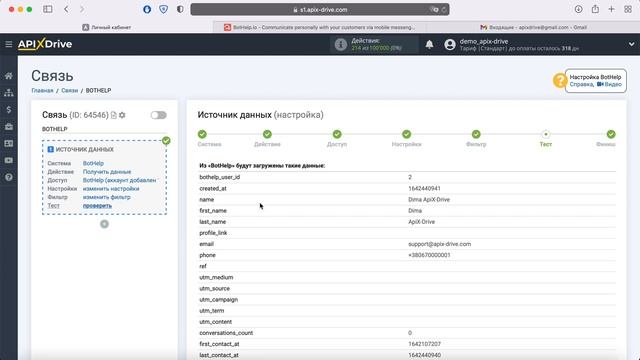The height and width of the screenshot is (360, 640).
Task: Click the Получить данные action link
Action: pyautogui.click(x=107, y=172)
